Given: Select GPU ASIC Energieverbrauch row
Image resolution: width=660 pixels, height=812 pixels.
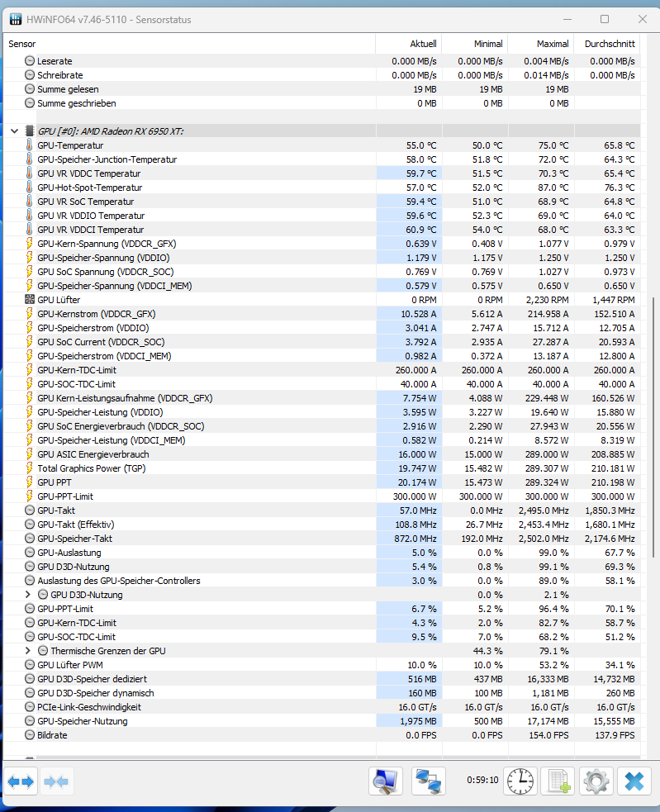Looking at the screenshot, I should [321, 454].
